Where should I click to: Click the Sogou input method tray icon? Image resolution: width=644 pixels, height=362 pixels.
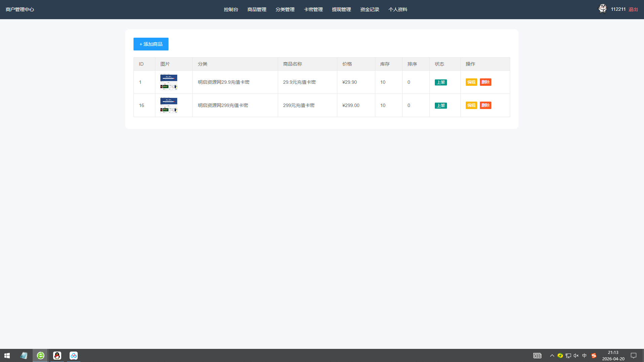pyautogui.click(x=594, y=356)
